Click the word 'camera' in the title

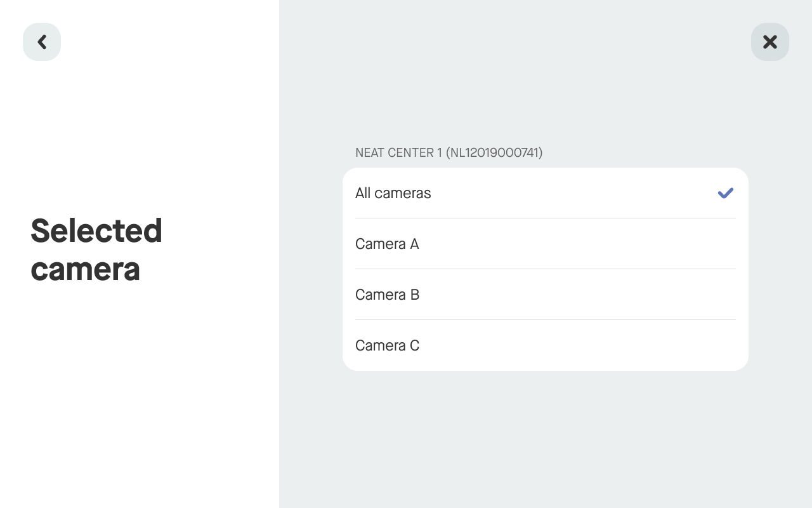coord(85,269)
